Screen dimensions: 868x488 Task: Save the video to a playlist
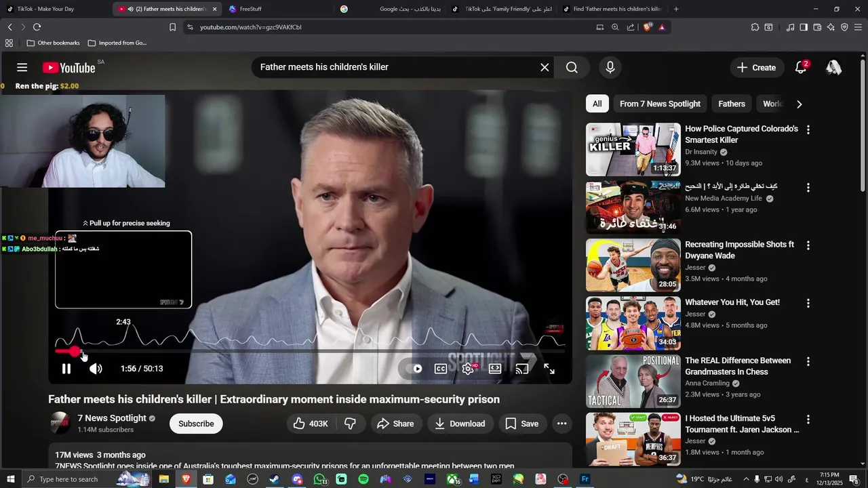tap(521, 424)
